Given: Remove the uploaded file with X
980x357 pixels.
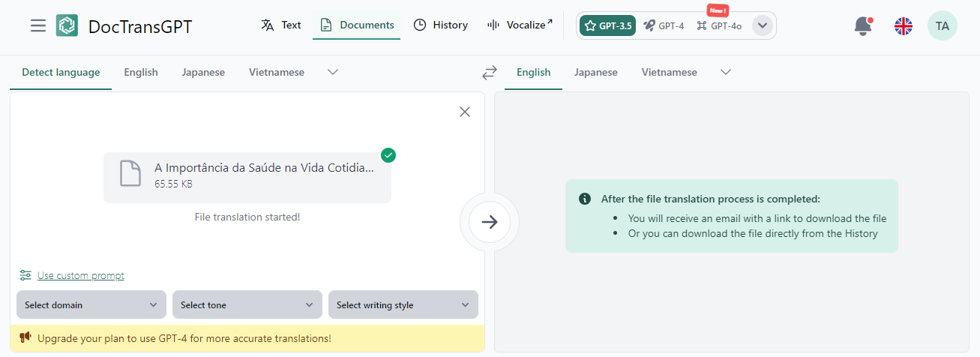Looking at the screenshot, I should 465,112.
